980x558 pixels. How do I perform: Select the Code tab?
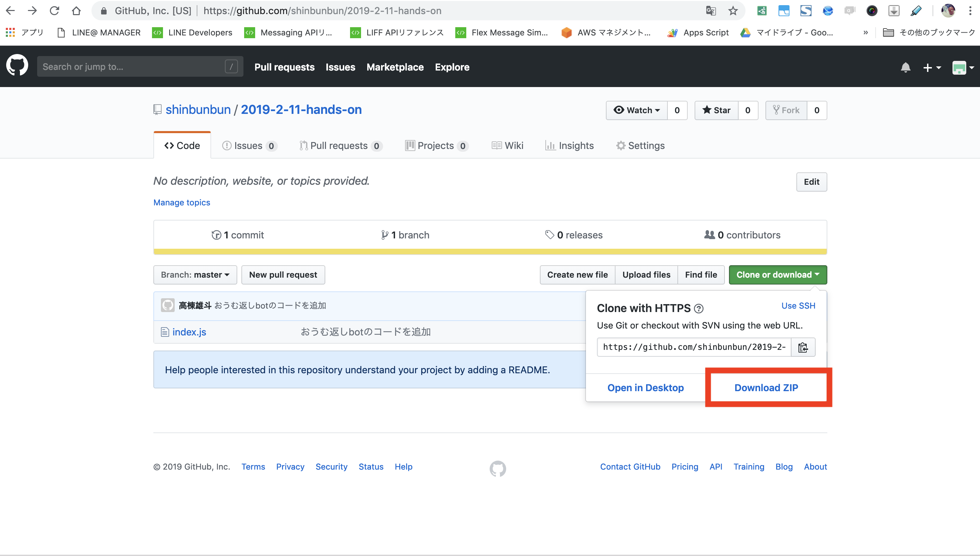tap(182, 146)
